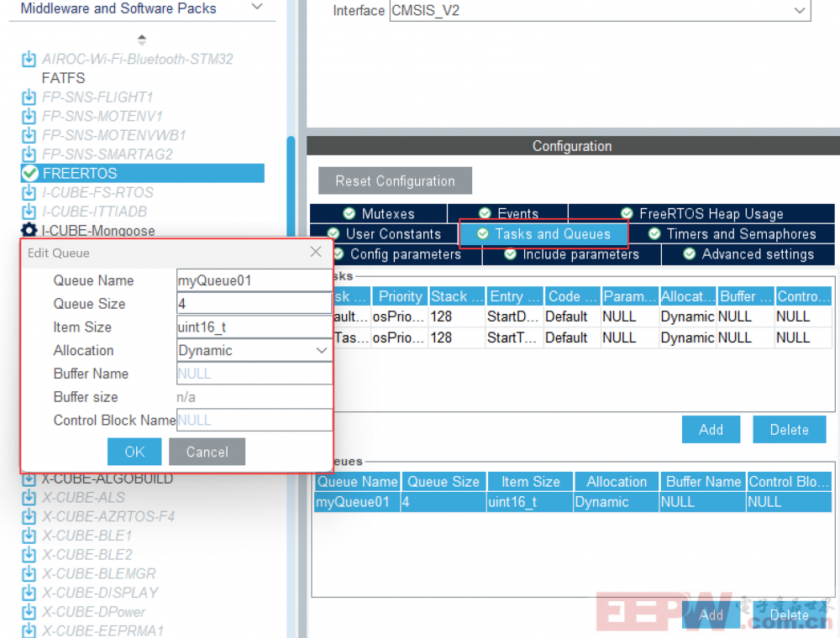
Task: Open the Timers and Semaphores tab
Action: click(x=732, y=234)
